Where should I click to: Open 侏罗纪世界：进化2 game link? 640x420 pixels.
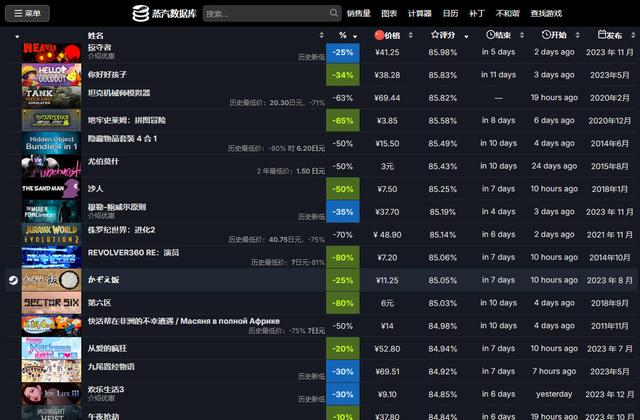(122, 230)
